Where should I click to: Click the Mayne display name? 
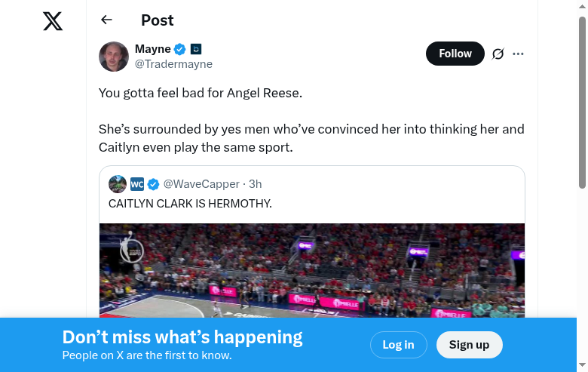click(153, 49)
